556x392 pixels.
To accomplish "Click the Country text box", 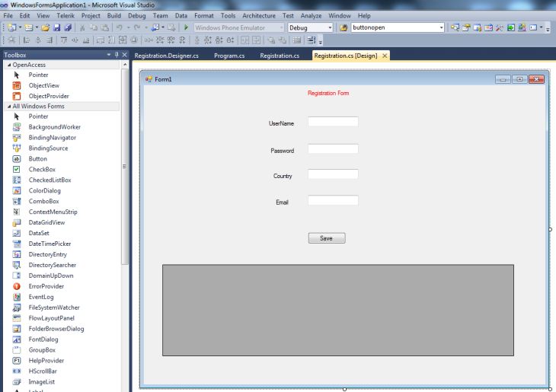I will [333, 174].
